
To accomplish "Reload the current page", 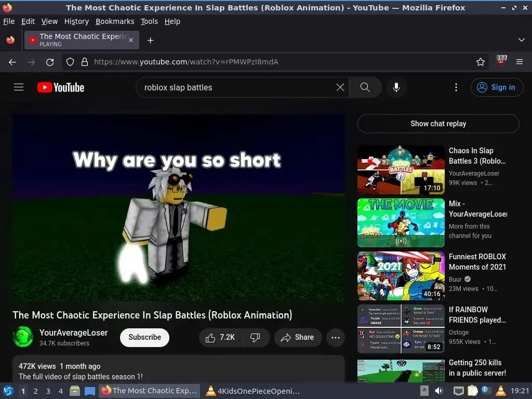I will (x=50, y=62).
